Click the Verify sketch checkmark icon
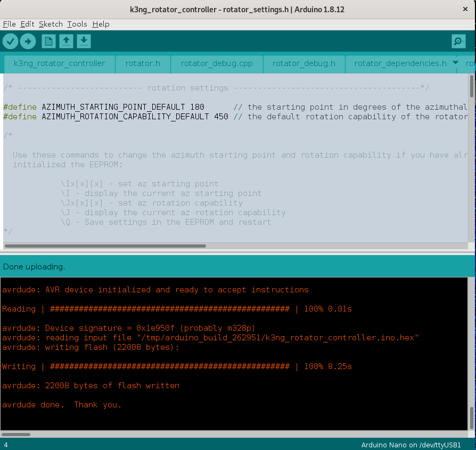476x450 pixels. pos(11,41)
